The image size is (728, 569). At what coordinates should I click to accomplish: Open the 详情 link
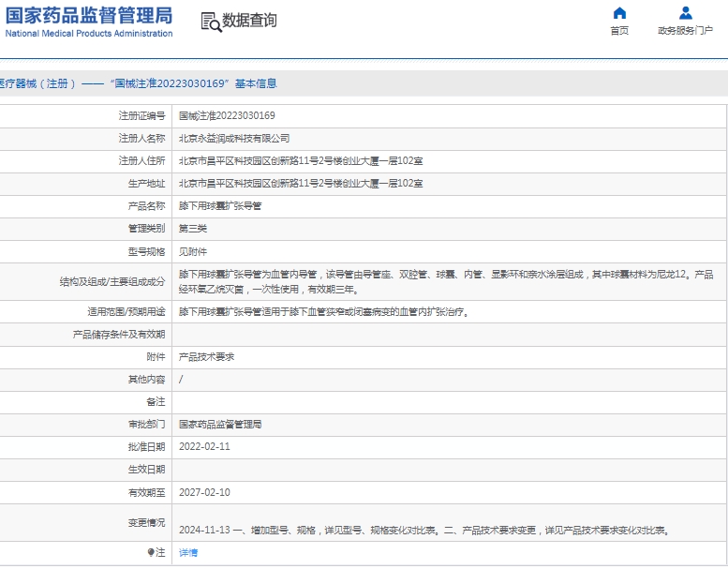pos(188,553)
